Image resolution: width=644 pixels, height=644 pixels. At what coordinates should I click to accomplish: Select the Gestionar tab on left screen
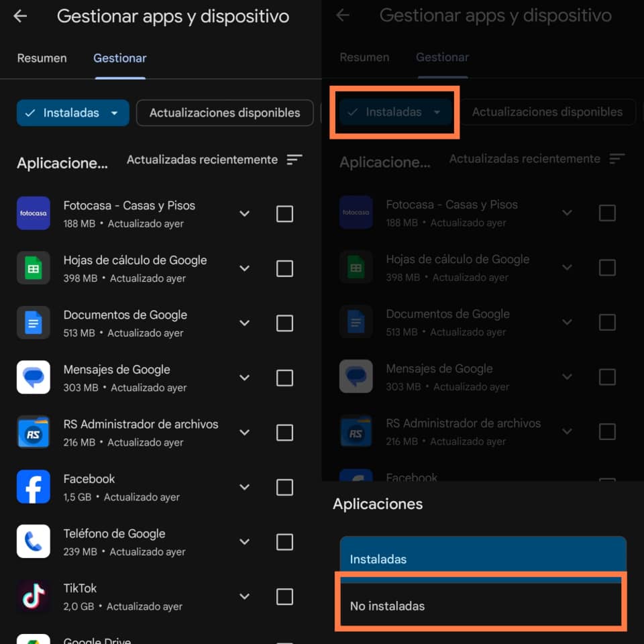click(120, 58)
